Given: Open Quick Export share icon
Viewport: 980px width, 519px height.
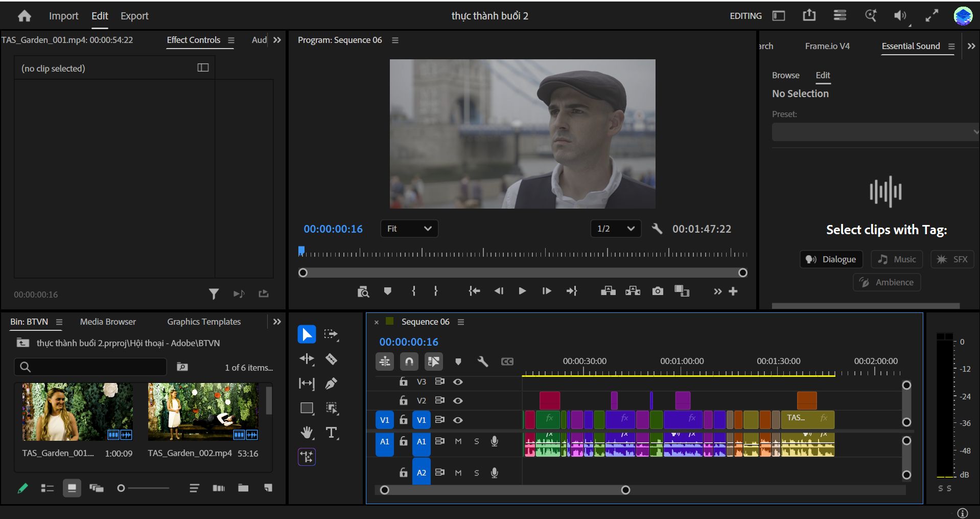Looking at the screenshot, I should pyautogui.click(x=809, y=15).
